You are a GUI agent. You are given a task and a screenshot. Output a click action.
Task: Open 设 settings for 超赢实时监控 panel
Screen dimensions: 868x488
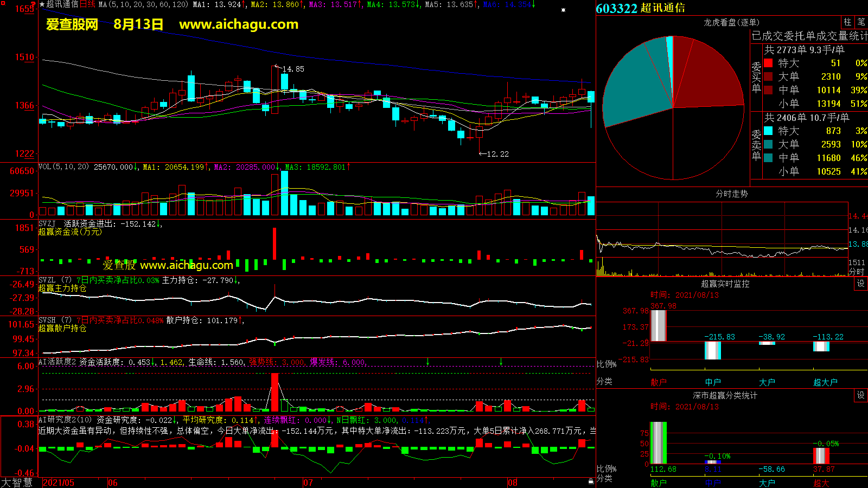coord(861,284)
